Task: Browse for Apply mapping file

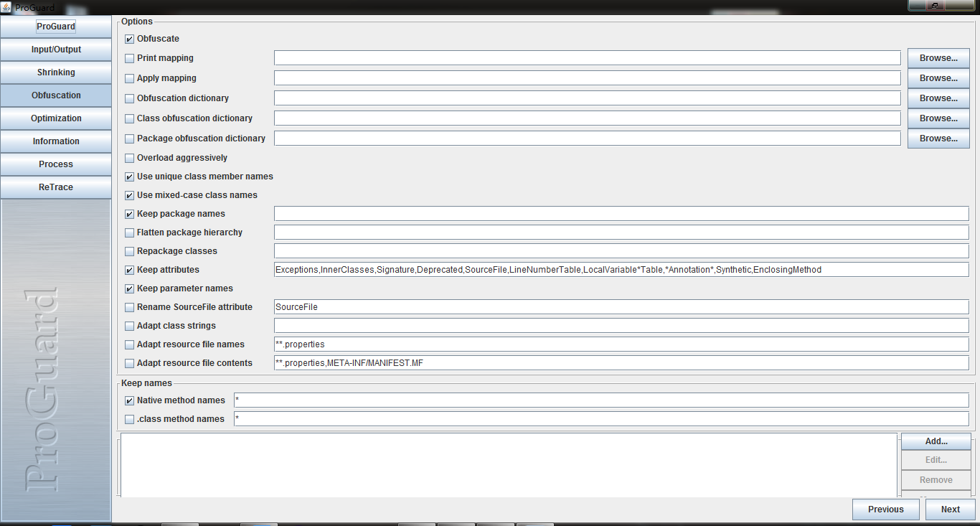Action: pyautogui.click(x=938, y=78)
